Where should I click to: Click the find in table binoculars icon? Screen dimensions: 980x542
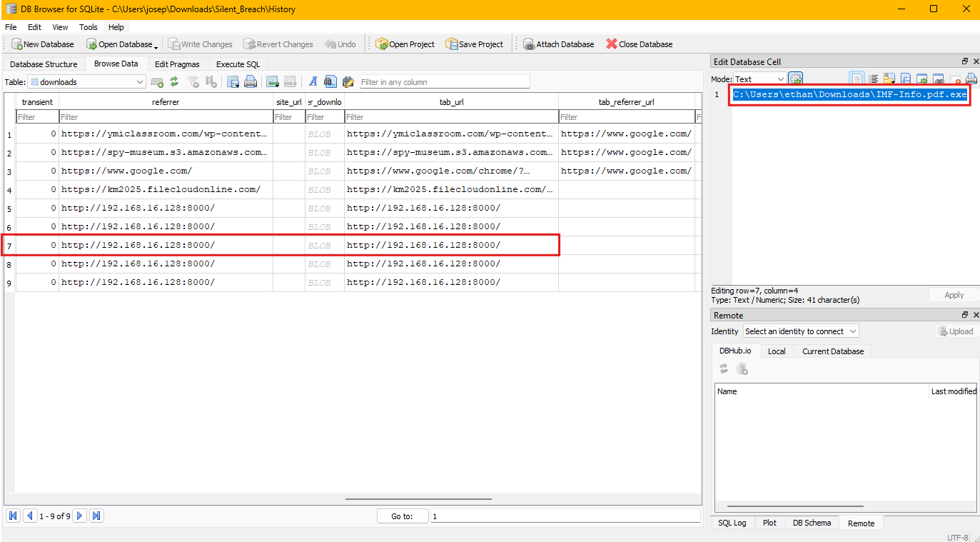point(330,82)
